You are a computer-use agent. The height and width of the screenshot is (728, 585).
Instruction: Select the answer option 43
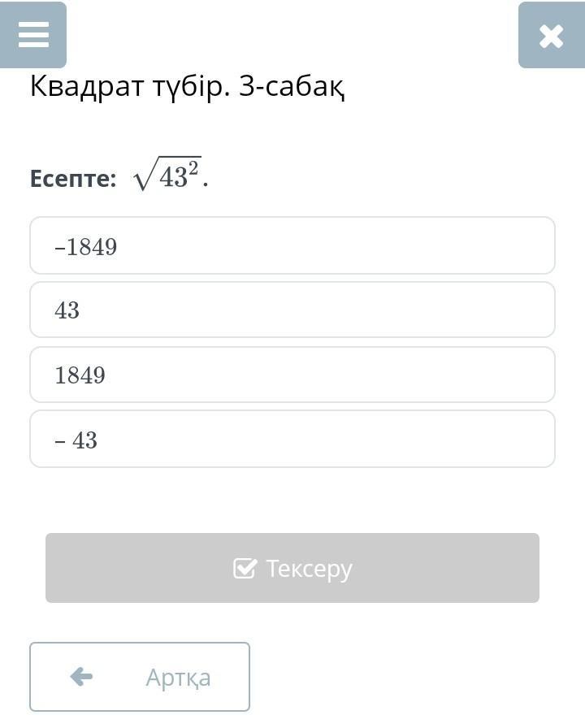click(292, 310)
